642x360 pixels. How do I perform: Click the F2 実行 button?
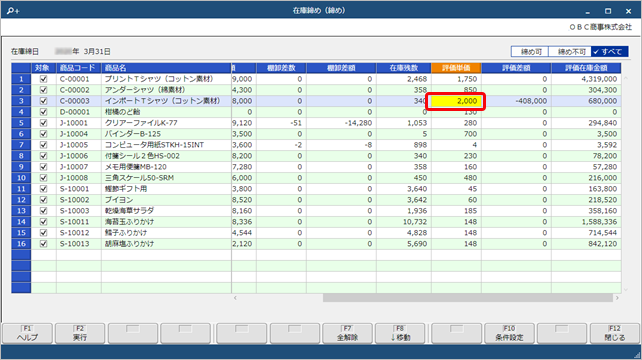80,333
